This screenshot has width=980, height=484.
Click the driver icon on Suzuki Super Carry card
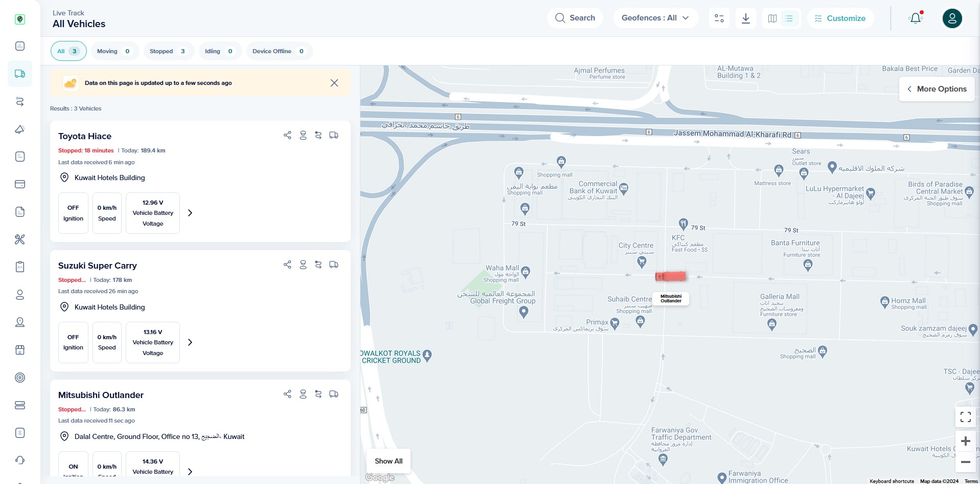(303, 265)
